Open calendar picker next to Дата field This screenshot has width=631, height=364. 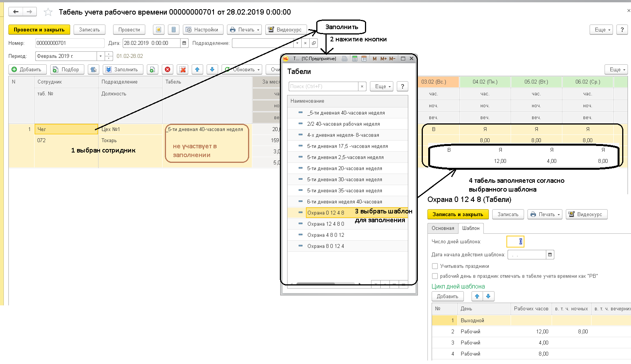(184, 43)
